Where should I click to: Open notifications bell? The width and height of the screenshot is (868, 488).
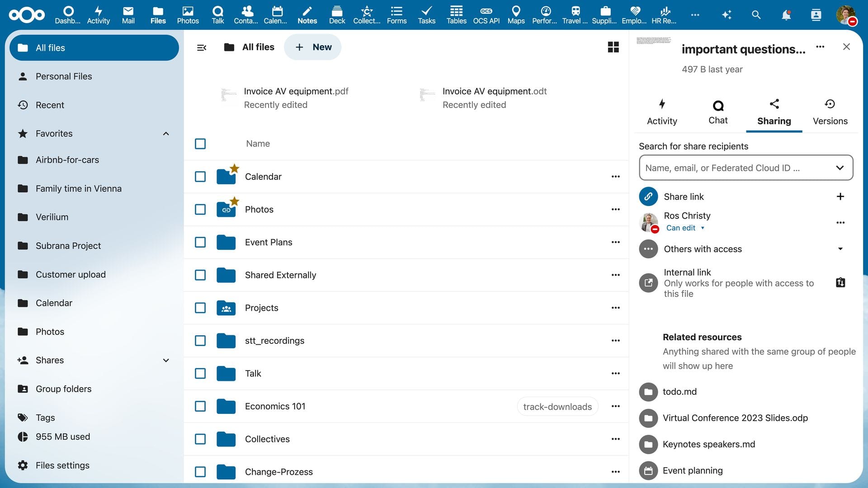[786, 15]
